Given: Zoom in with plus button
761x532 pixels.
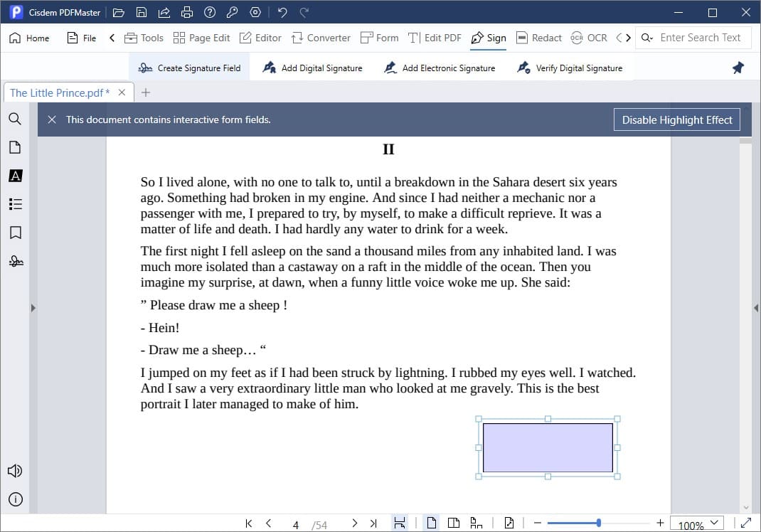Looking at the screenshot, I should point(660,523).
